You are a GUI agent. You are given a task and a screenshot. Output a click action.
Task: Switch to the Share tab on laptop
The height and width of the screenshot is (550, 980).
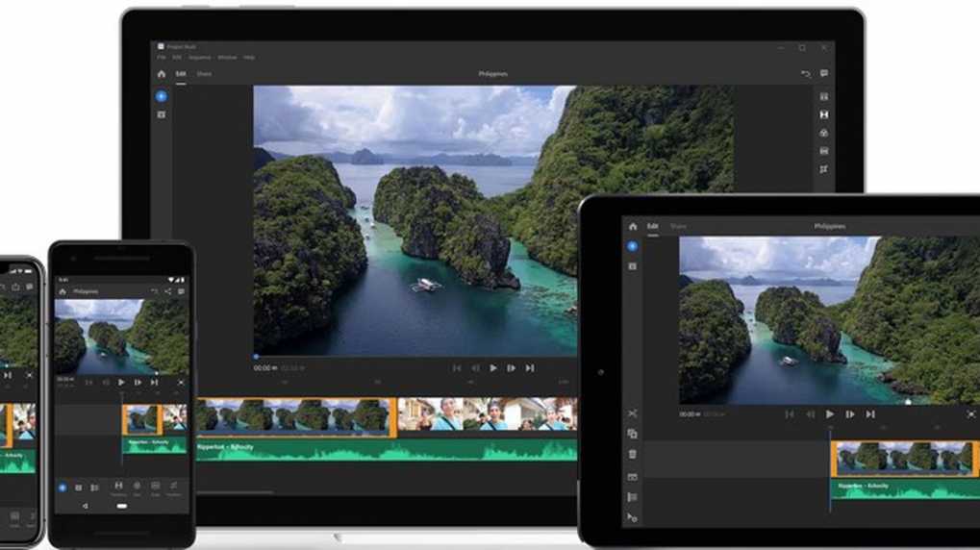[204, 74]
